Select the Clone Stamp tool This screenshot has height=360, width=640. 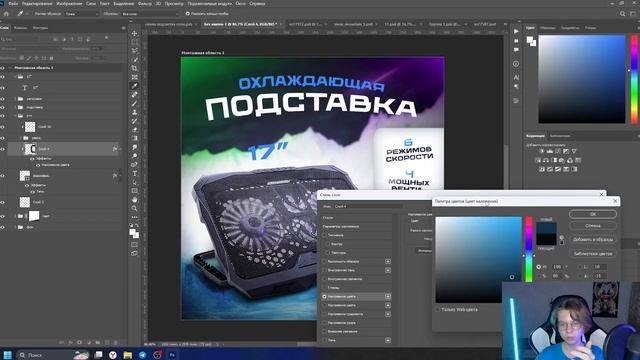(x=134, y=112)
